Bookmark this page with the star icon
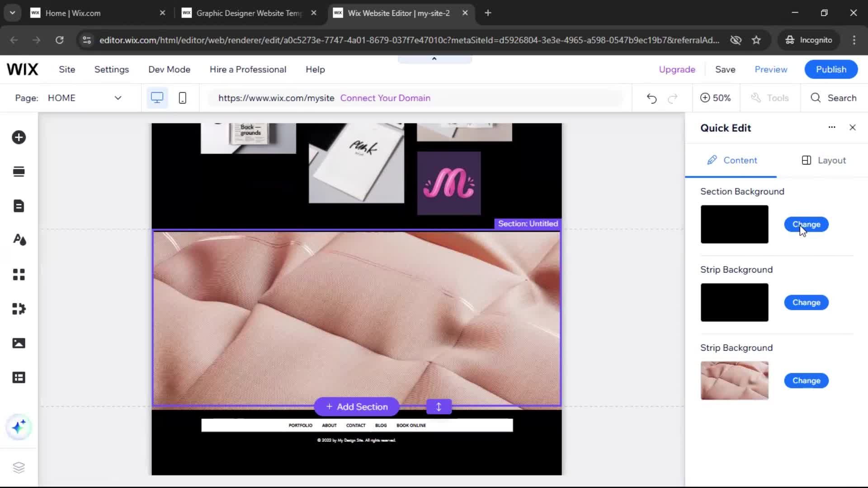The height and width of the screenshot is (488, 868). (756, 40)
